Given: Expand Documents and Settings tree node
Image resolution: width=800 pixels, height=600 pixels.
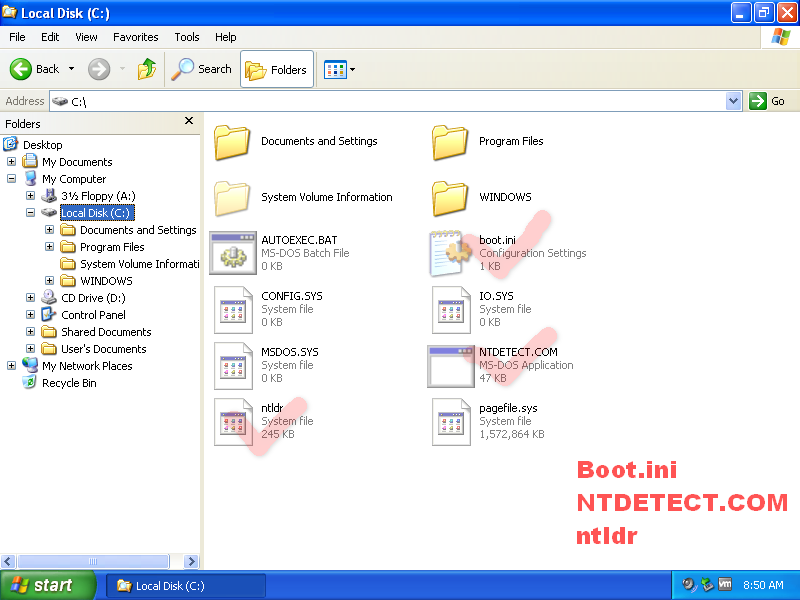Looking at the screenshot, I should coord(49,230).
